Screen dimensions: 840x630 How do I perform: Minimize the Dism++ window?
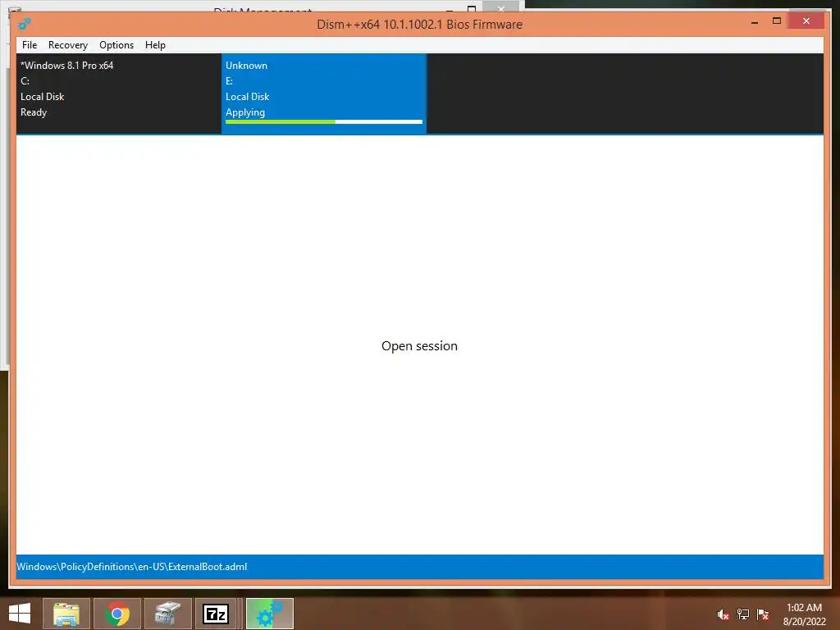(755, 22)
